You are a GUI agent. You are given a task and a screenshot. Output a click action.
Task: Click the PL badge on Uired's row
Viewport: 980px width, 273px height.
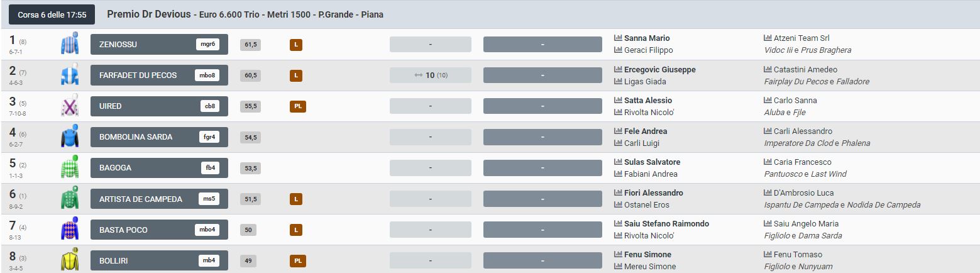click(298, 106)
